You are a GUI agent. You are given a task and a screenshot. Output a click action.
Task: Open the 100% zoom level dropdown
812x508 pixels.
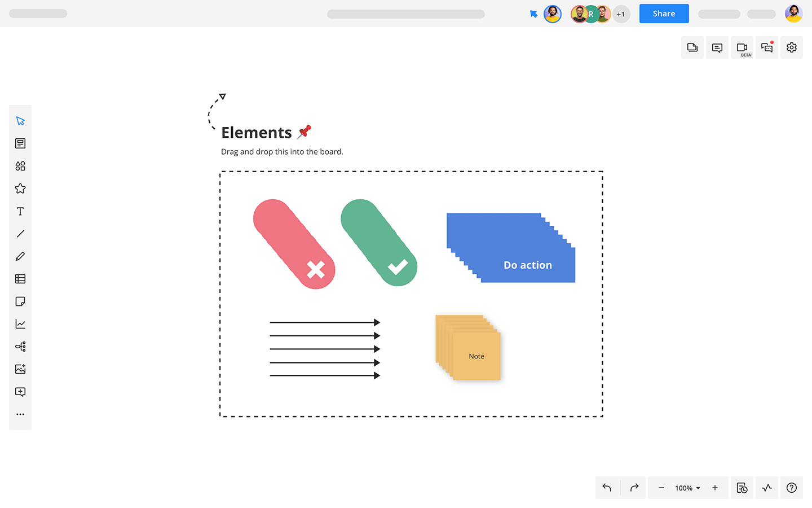tap(687, 488)
